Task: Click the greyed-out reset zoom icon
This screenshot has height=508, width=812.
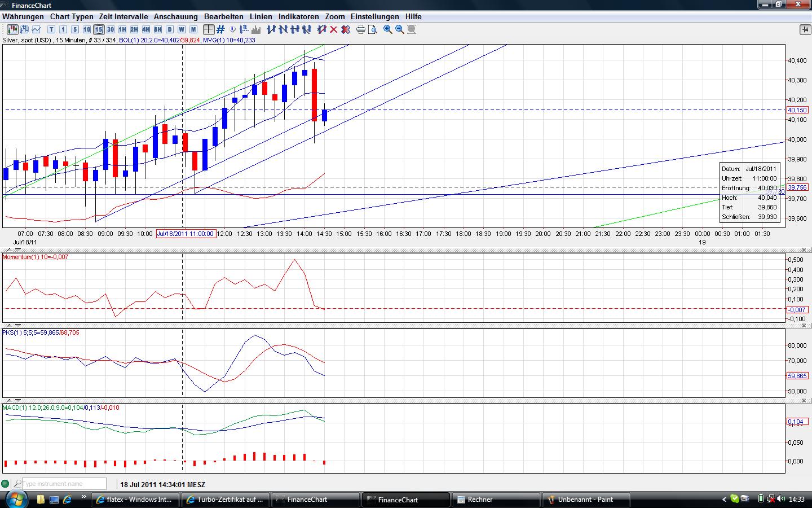Action: [x=412, y=29]
